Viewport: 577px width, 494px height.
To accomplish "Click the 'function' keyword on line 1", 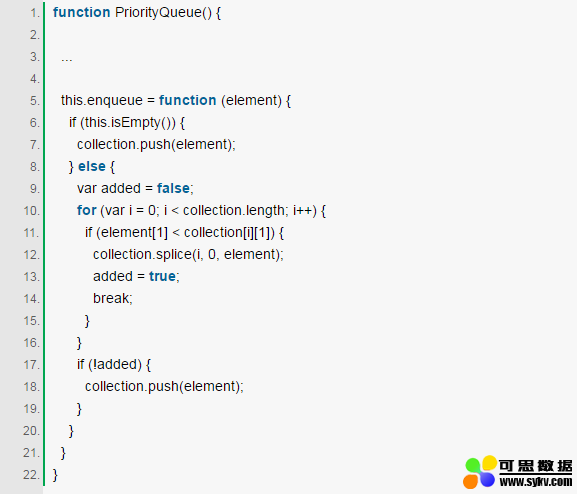I will point(81,13).
